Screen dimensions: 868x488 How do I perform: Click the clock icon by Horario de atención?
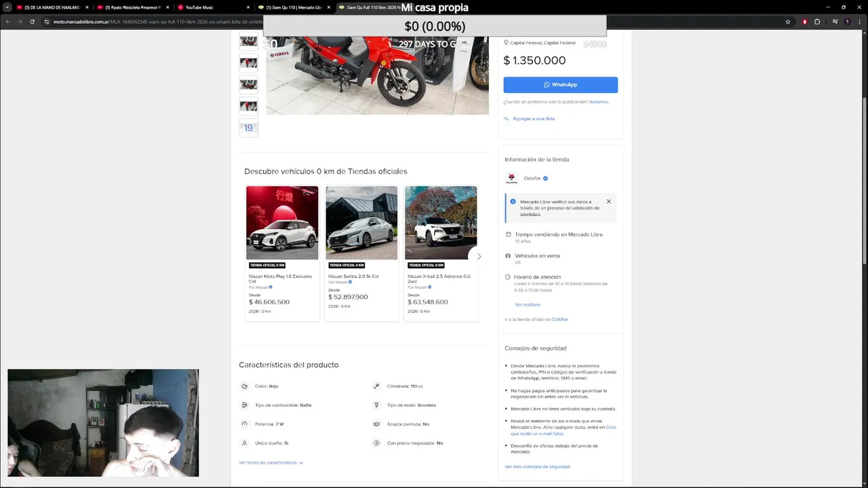tap(508, 277)
